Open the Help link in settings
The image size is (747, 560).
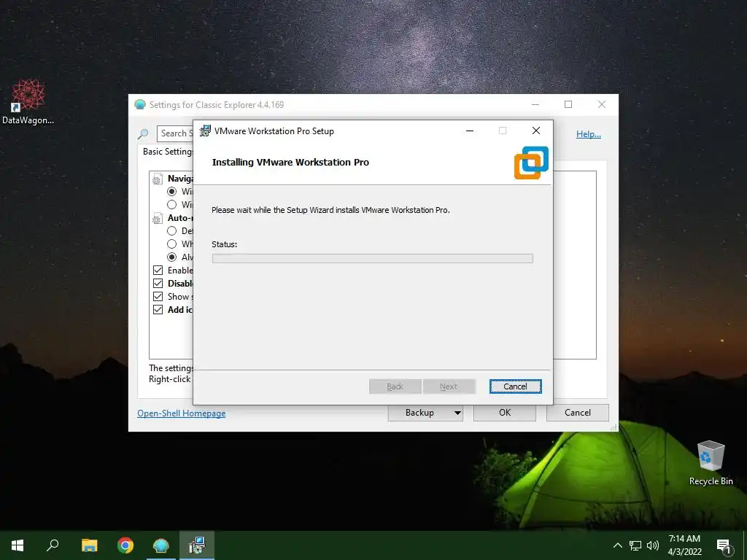tap(589, 134)
